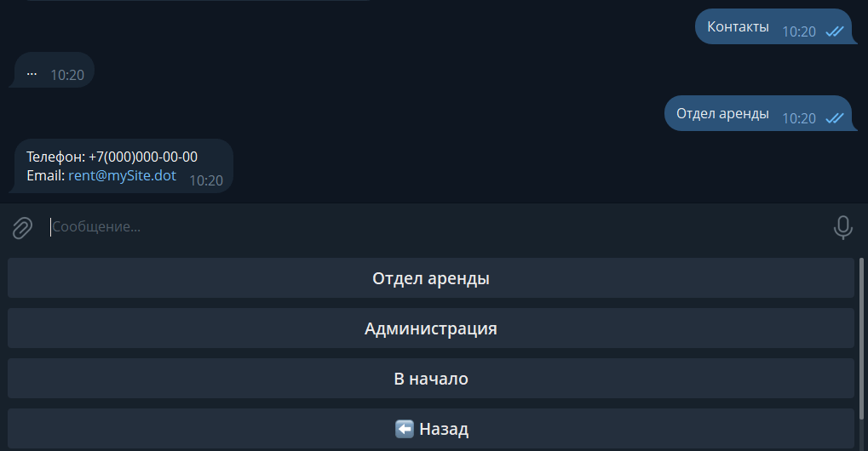Click the left arrow emoji on Назад
Image resolution: width=868 pixels, height=451 pixels.
click(x=405, y=429)
